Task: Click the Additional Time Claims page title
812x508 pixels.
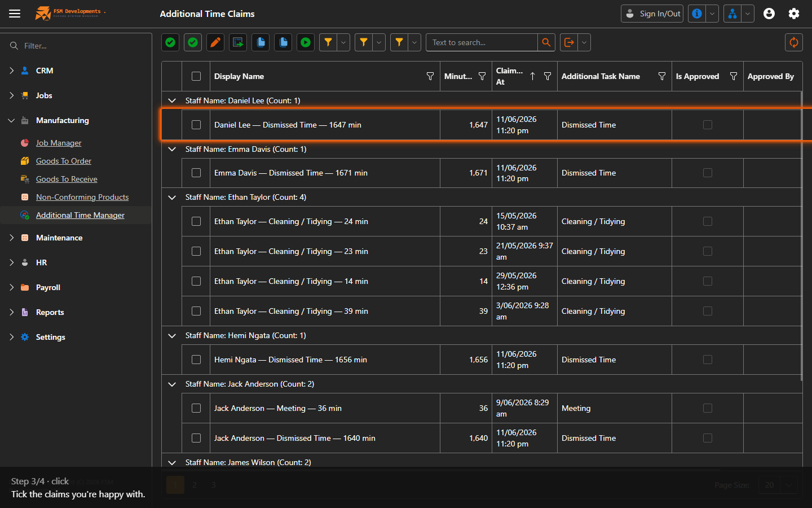Action: [x=207, y=14]
